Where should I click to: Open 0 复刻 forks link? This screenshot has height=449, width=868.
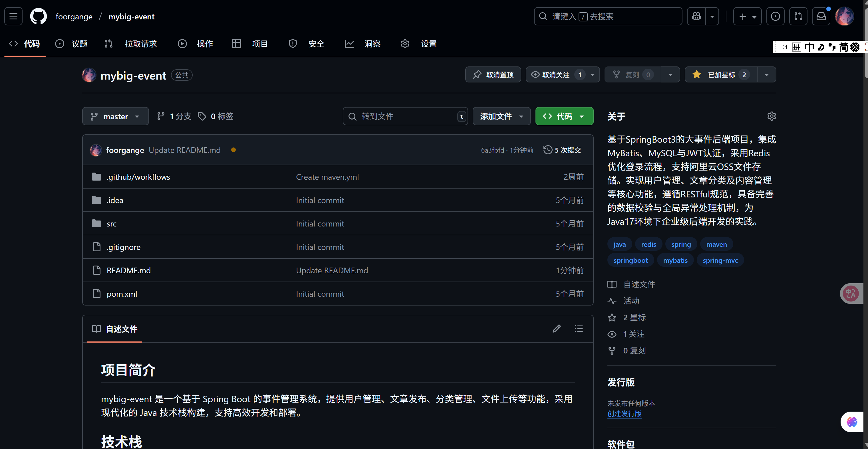[627, 350]
